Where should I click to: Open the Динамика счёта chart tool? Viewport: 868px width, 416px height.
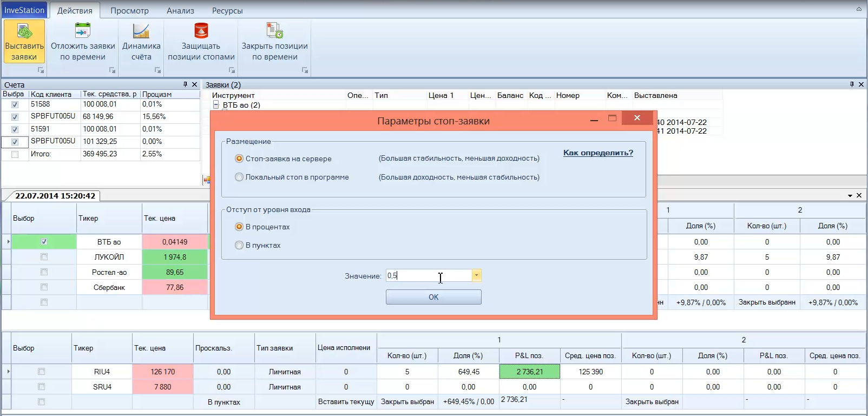point(141,42)
